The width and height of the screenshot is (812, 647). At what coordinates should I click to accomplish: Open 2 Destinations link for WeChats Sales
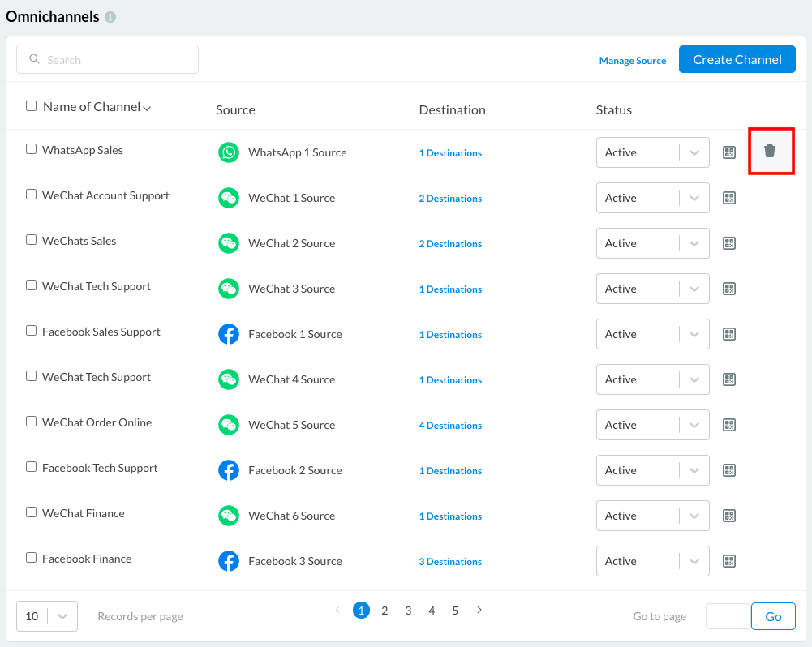point(450,244)
